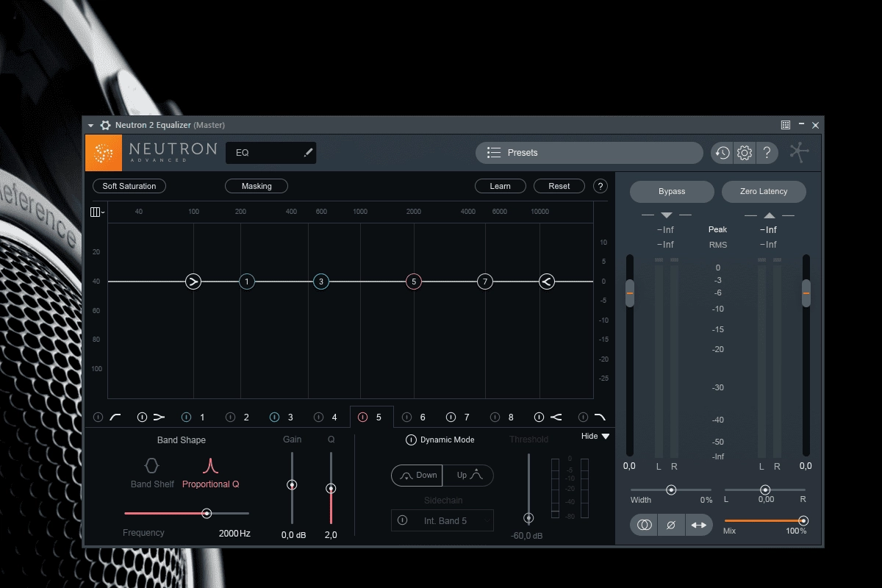
Task: Set dynamic direction to Up
Action: [x=468, y=476]
